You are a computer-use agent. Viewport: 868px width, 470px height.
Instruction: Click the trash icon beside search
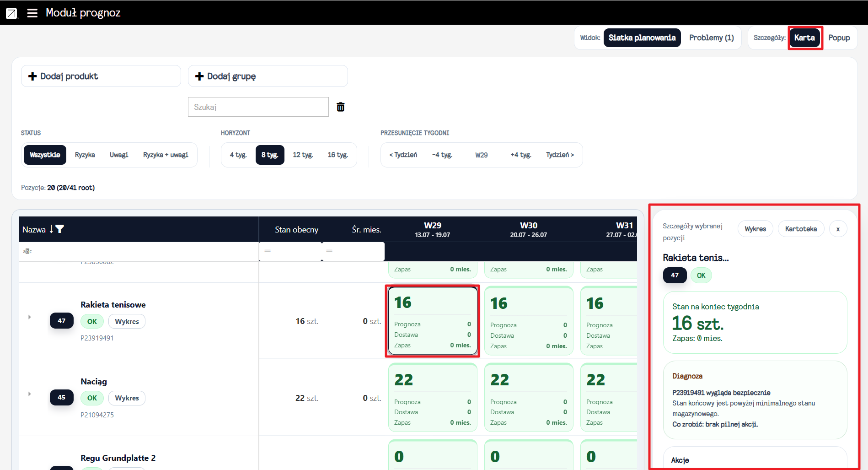click(x=341, y=107)
